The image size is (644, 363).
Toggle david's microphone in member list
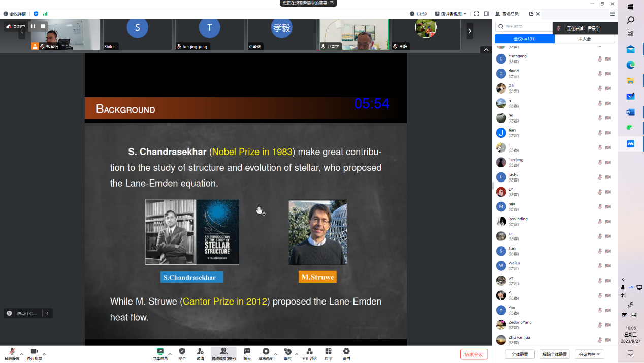[600, 74]
